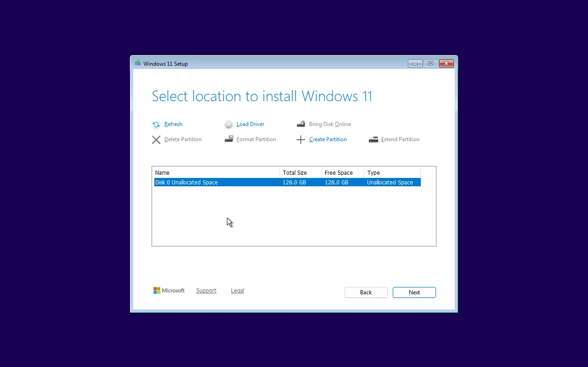Click the Extend Partition drive icon
This screenshot has height=367, width=588.
pos(373,139)
